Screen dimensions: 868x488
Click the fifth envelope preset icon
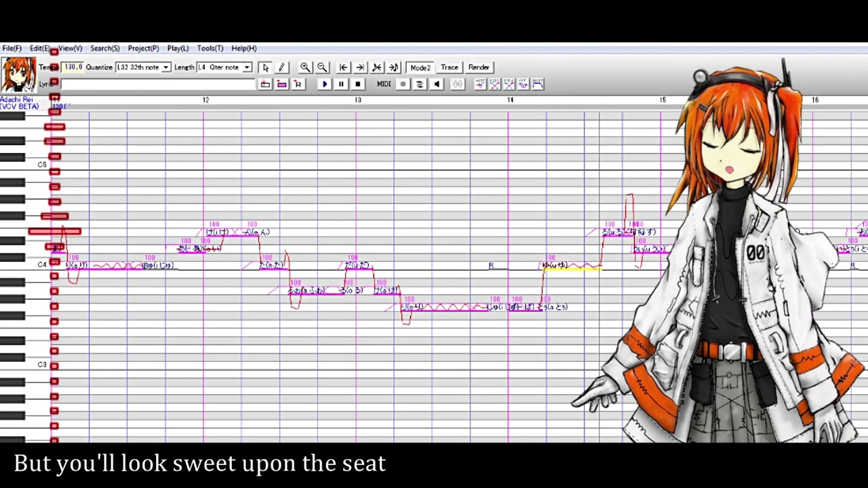tap(538, 84)
